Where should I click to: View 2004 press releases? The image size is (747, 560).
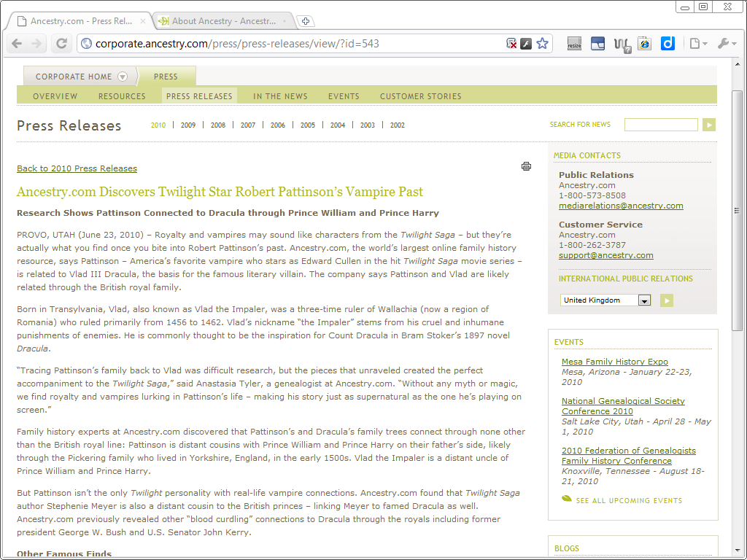click(x=338, y=125)
